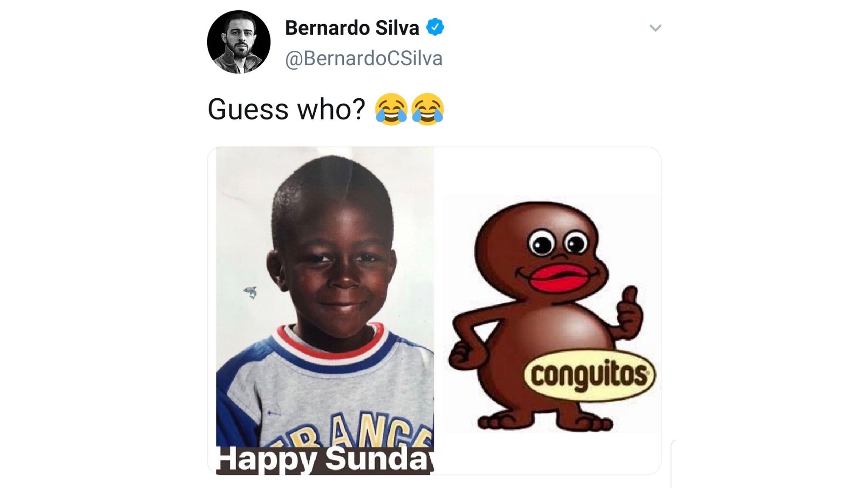Open the childhood photo on the left

[x=325, y=311]
